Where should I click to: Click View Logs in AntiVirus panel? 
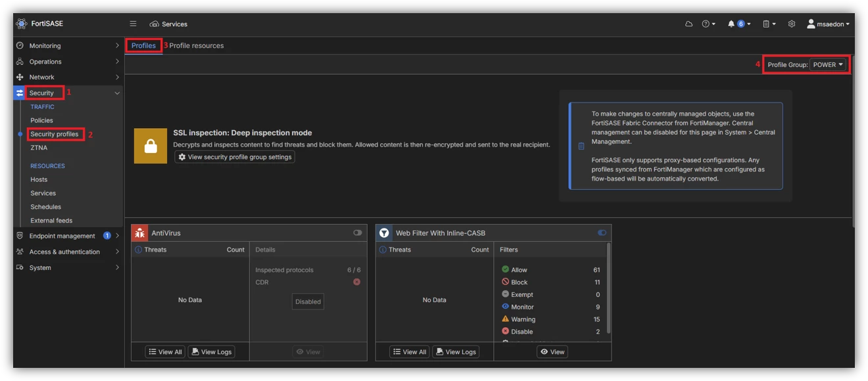point(211,351)
